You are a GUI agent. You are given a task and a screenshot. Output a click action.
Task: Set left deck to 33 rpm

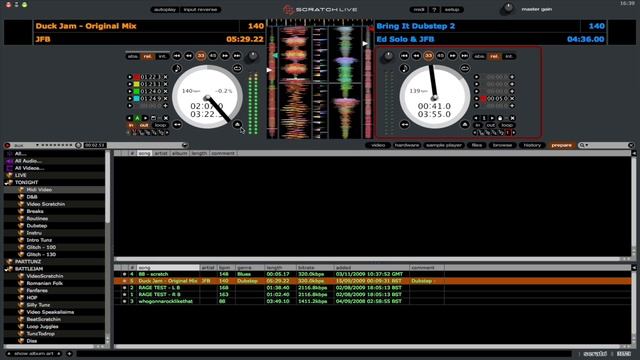[201, 56]
